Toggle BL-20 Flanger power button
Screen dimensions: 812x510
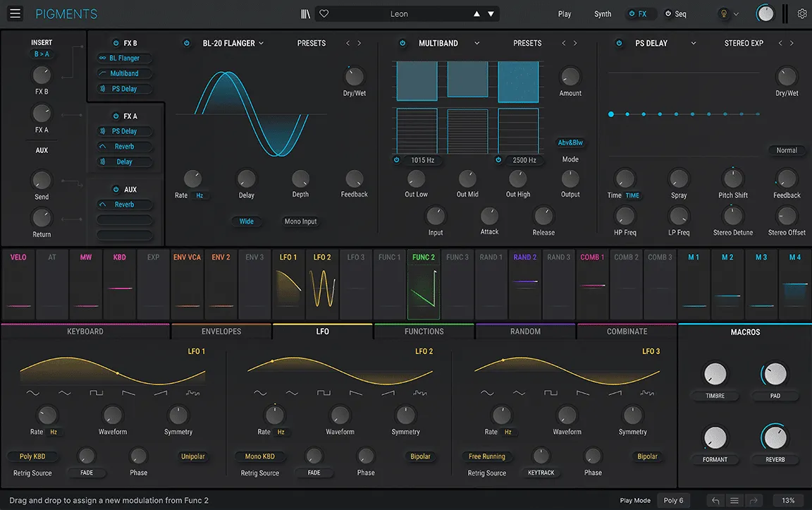click(186, 43)
